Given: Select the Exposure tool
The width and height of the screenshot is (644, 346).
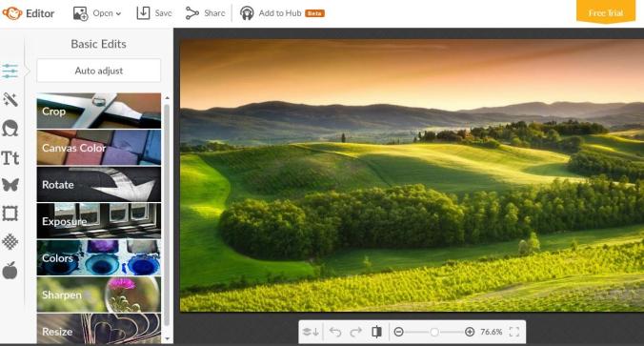Looking at the screenshot, I should [98, 221].
